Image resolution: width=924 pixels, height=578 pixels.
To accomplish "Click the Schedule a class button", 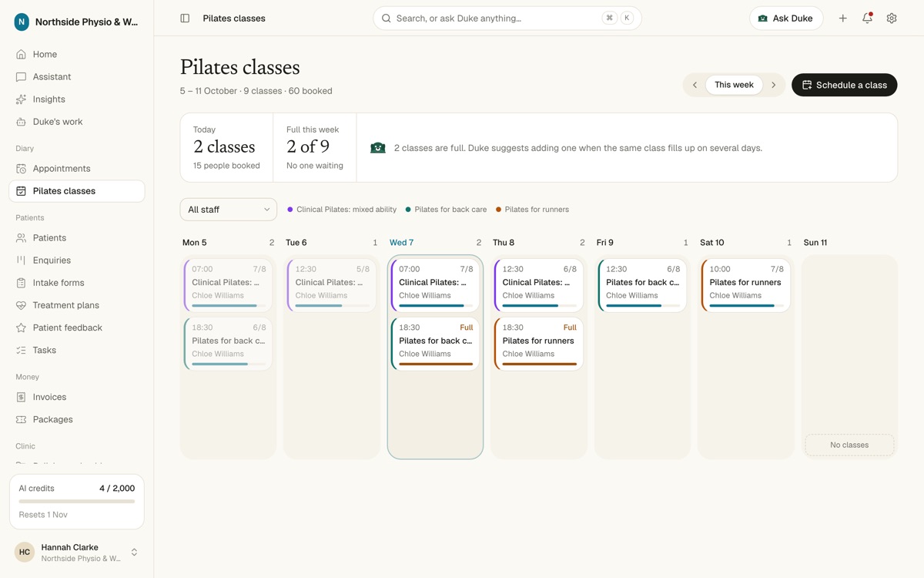I will pos(845,85).
